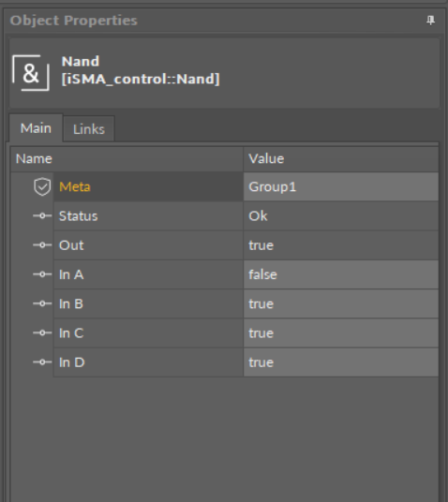Click the slot icon next to In C
448x502 pixels.
(x=42, y=333)
